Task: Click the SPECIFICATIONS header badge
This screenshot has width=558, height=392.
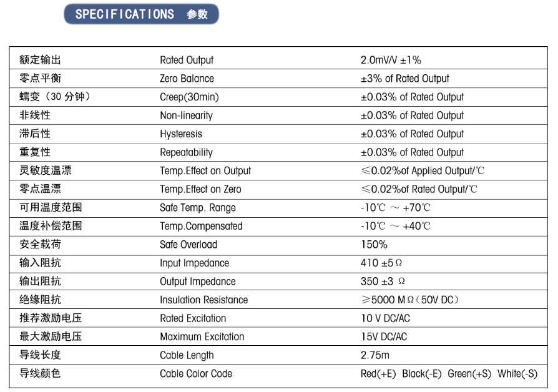Action: 141,14
